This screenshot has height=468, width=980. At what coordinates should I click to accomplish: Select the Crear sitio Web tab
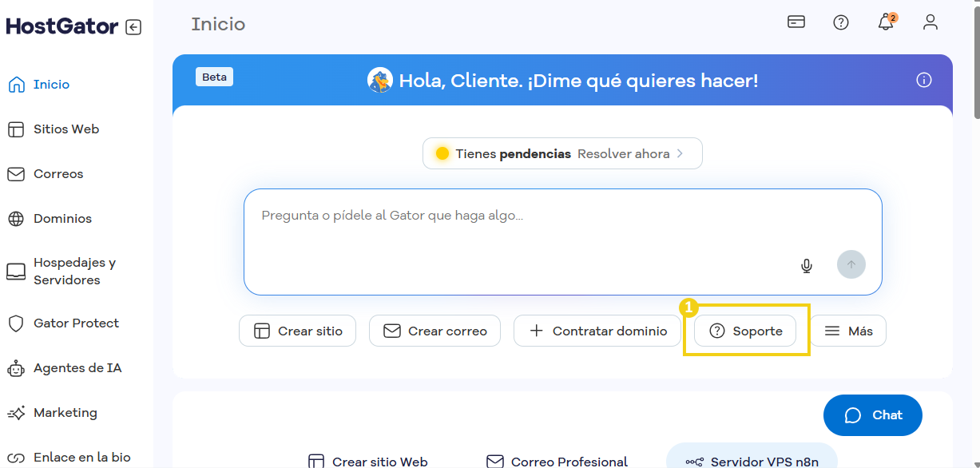click(x=368, y=462)
